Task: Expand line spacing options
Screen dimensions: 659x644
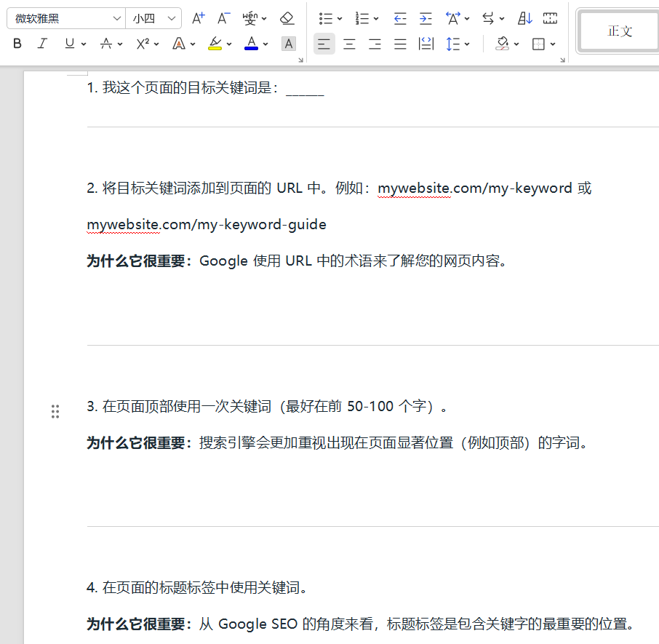Action: pos(466,44)
